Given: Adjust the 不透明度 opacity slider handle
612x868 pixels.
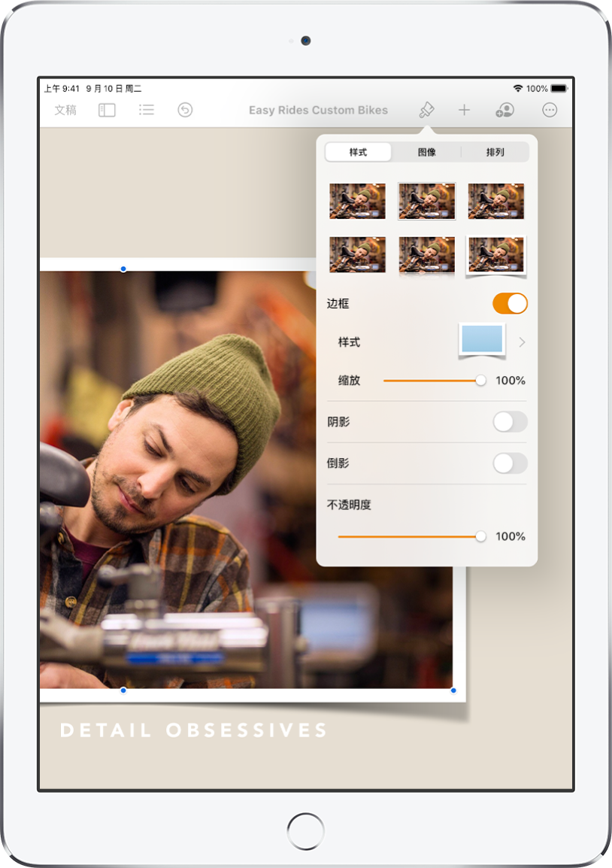Looking at the screenshot, I should click(481, 536).
